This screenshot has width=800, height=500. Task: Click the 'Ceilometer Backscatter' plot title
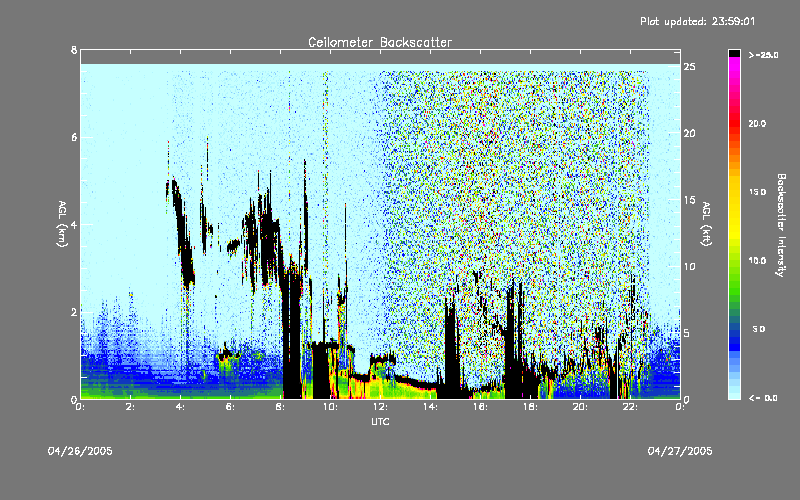point(380,42)
